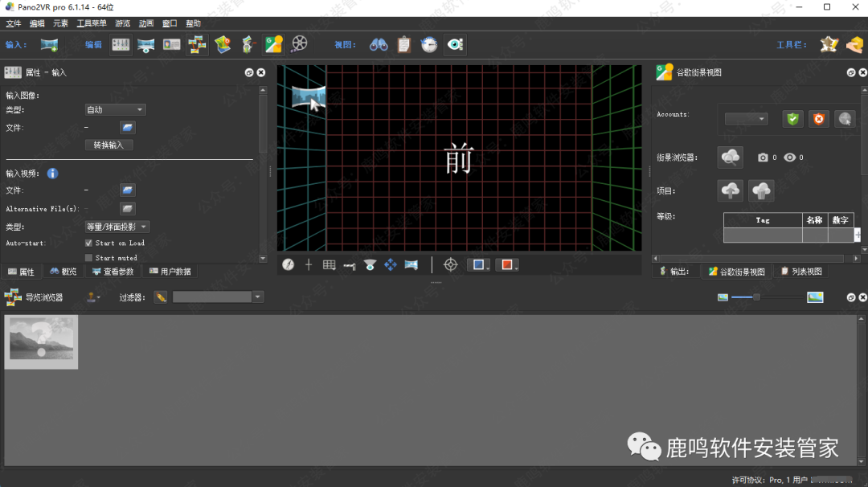Open the input image 类型 dropdown set to 自动

(x=115, y=110)
